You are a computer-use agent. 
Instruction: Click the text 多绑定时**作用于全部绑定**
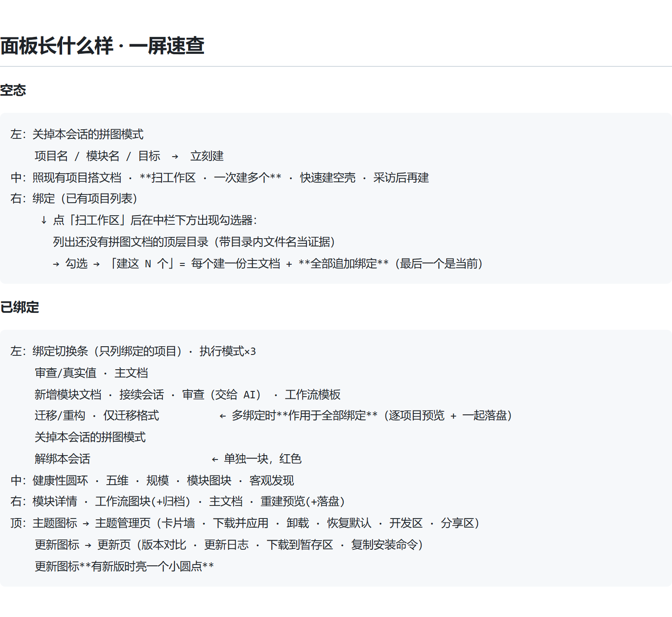305,415
